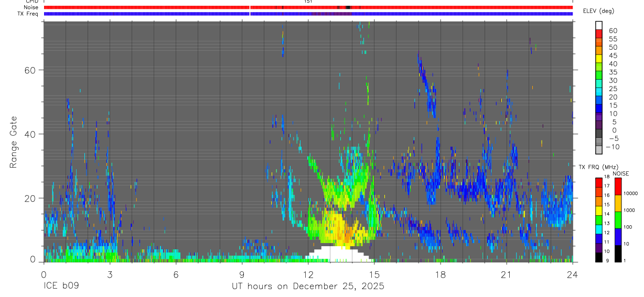Image resolution: width=644 pixels, height=297 pixels.
Task: Click x-axis tick label '24'
Action: (572, 274)
